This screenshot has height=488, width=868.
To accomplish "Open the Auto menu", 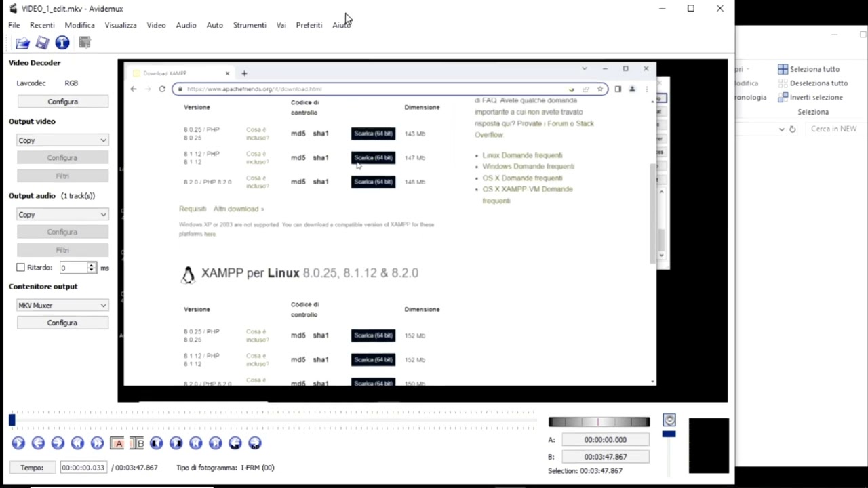I will coord(214,25).
